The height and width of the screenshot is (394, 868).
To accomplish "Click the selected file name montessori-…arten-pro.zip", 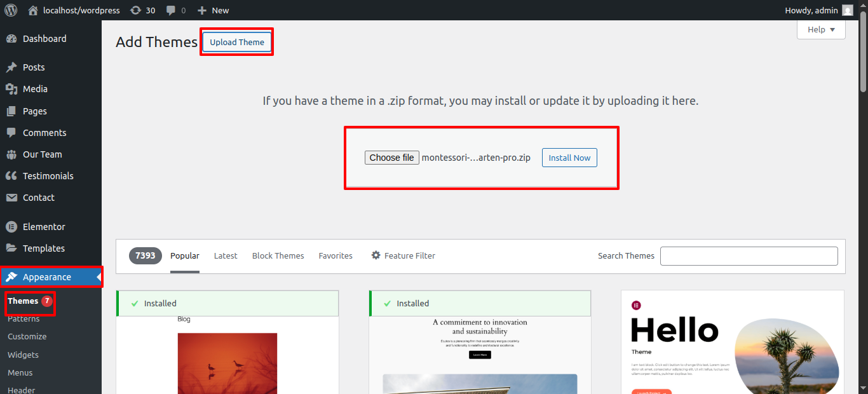I will coord(476,158).
